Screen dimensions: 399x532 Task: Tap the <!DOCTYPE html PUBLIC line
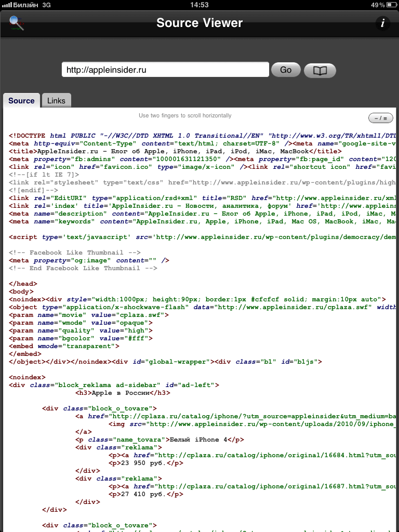(x=202, y=136)
